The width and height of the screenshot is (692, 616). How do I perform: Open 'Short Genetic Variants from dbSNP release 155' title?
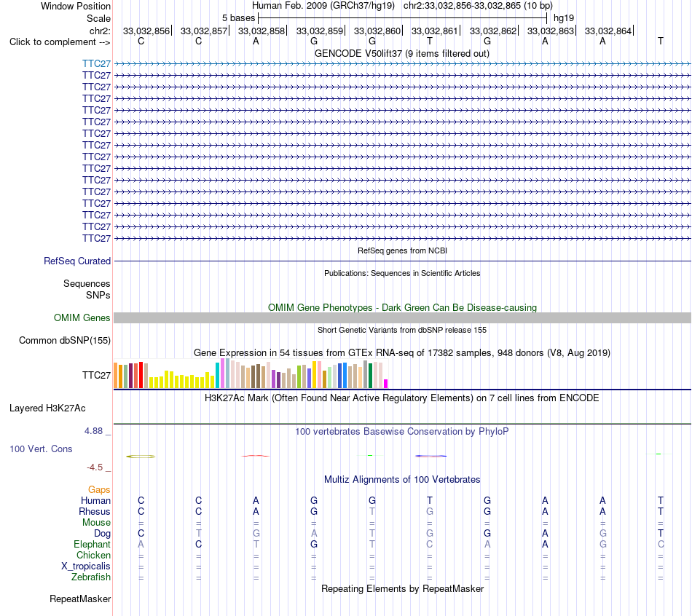(x=402, y=330)
